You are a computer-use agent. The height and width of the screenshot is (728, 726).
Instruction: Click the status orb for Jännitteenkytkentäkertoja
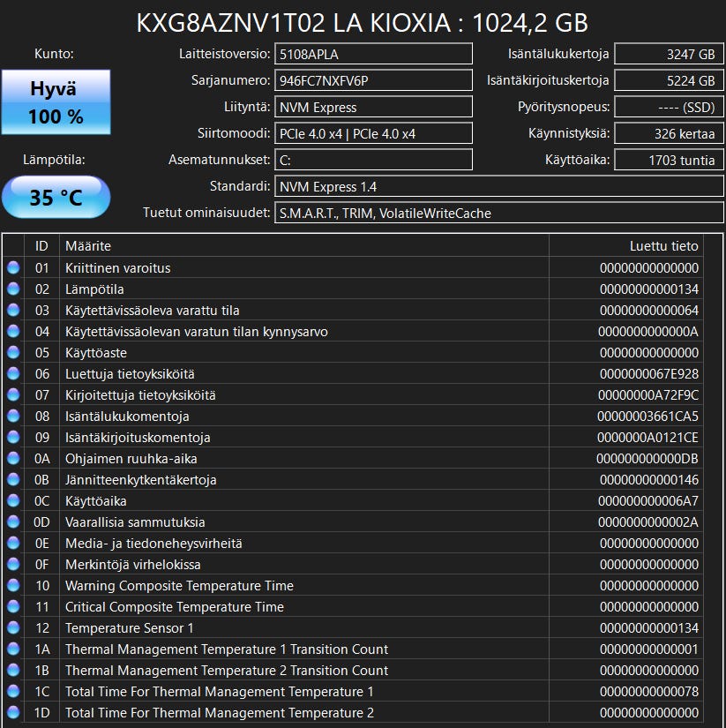[x=13, y=479]
